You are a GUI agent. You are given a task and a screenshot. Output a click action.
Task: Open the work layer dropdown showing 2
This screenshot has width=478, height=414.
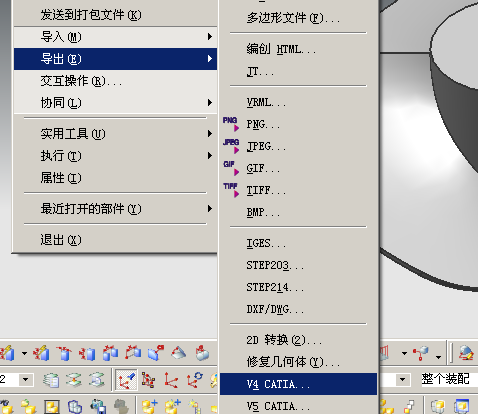(x=25, y=379)
